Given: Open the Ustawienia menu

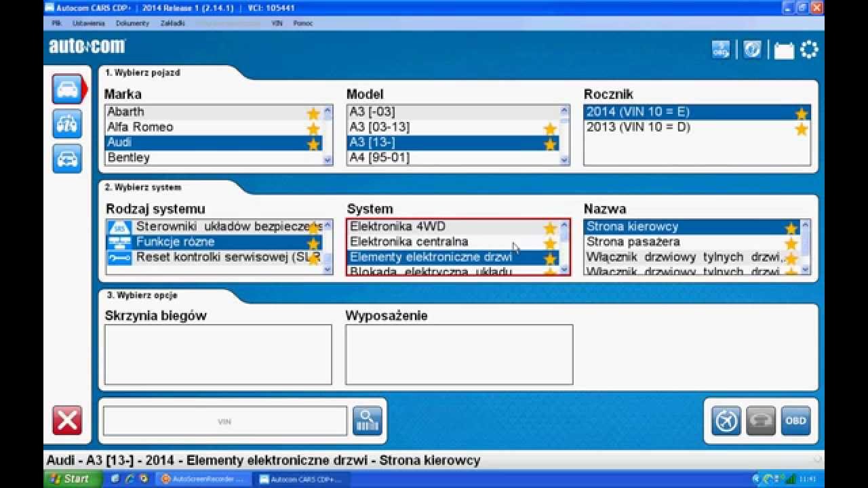Looking at the screenshot, I should tap(88, 22).
